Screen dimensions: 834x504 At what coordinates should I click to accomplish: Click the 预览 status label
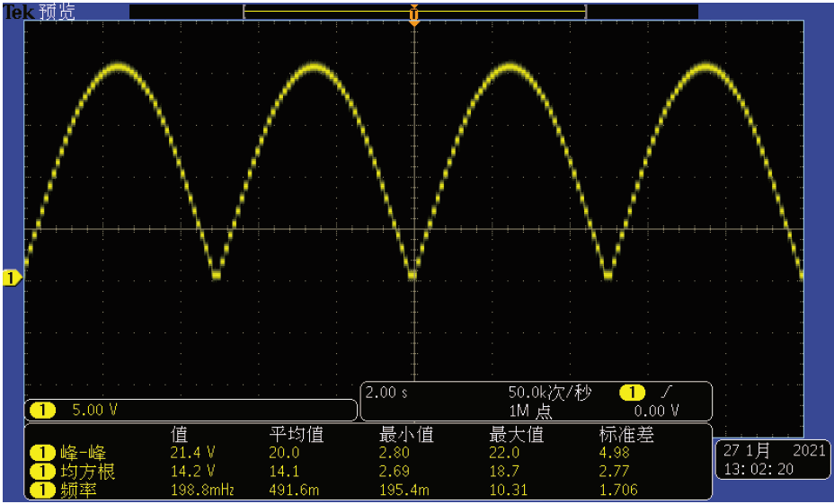pos(59,12)
